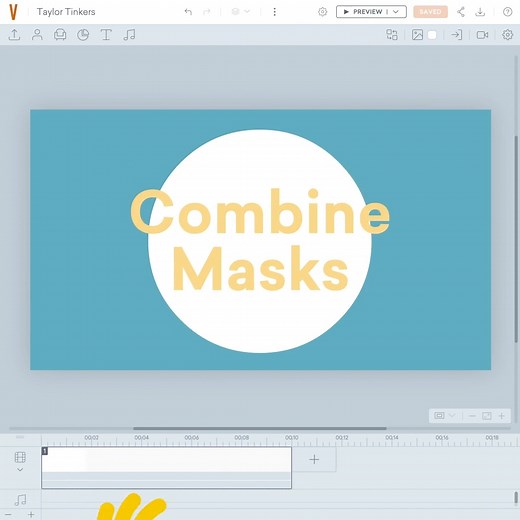Image resolution: width=520 pixels, height=520 pixels.
Task: Expand the Preview dropdown arrow
Action: (x=396, y=12)
